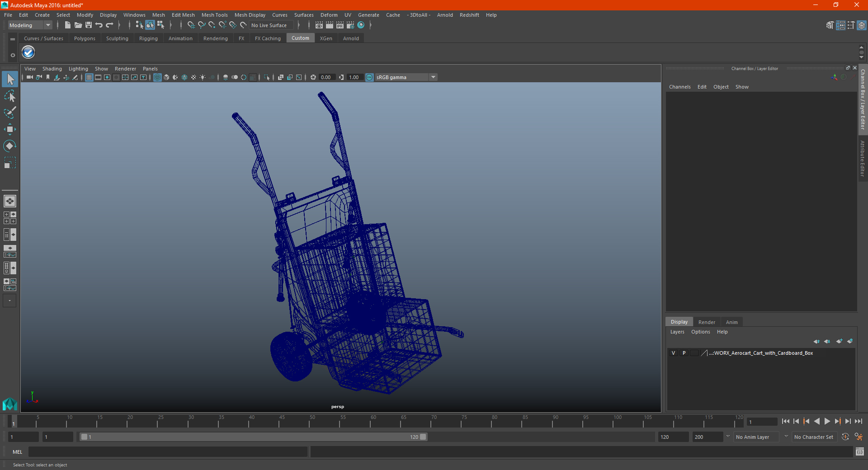Viewport: 868px width, 470px height.
Task: Open animation preferences running-man icon
Action: (859, 437)
